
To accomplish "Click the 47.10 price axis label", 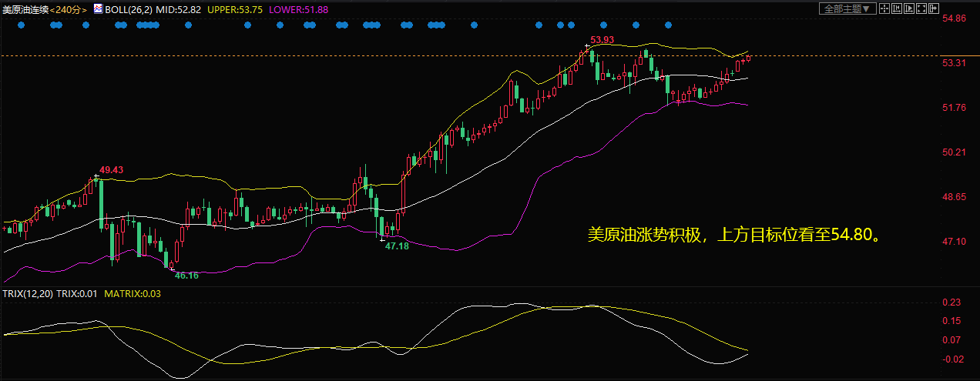I will pyautogui.click(x=954, y=242).
